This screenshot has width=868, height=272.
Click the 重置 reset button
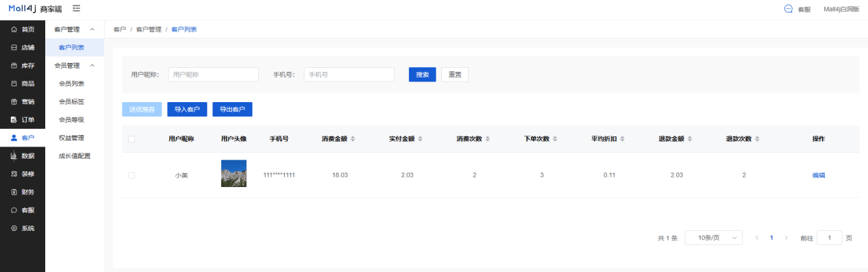[x=455, y=75]
